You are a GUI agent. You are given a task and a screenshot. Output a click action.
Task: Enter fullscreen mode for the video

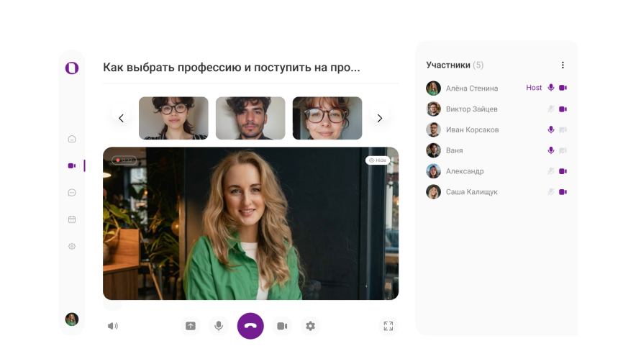tap(388, 326)
